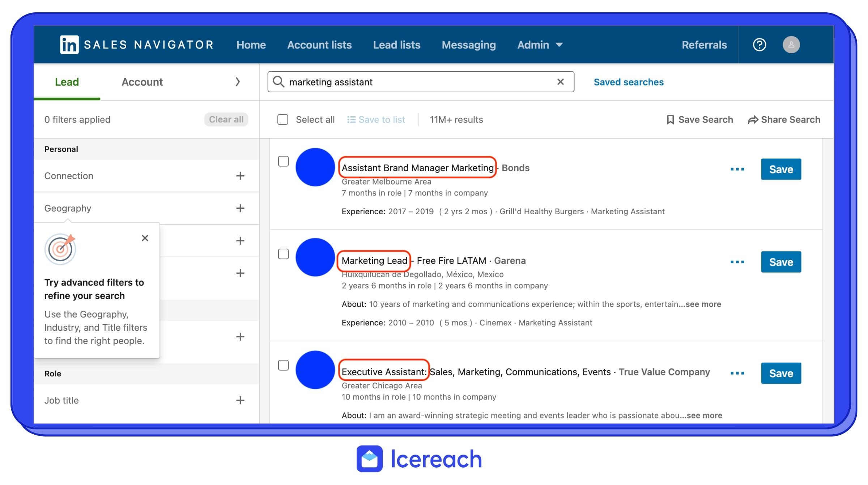Open the profile avatar menu
868x485 pixels.
(791, 45)
